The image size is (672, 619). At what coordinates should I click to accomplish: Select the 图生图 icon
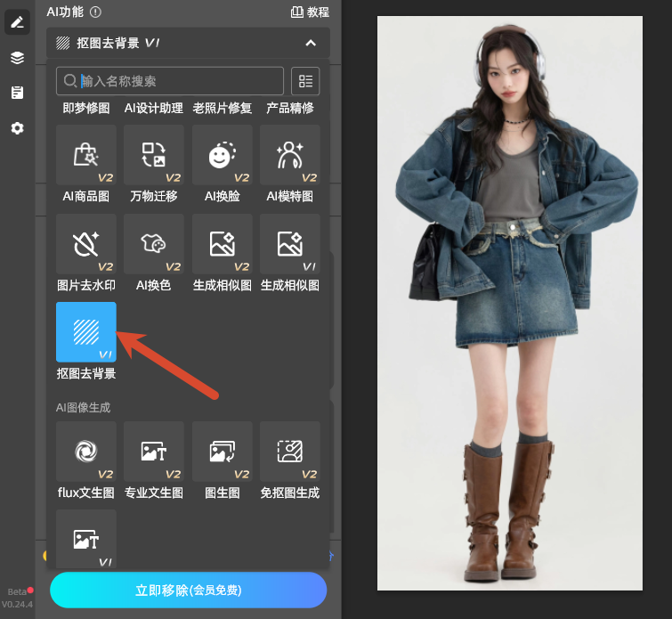point(222,452)
